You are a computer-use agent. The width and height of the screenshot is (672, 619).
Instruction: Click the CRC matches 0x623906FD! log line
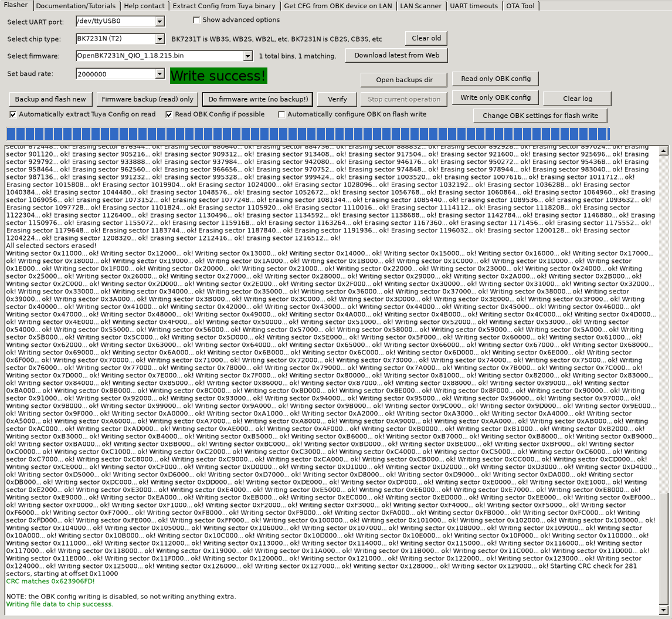point(50,581)
